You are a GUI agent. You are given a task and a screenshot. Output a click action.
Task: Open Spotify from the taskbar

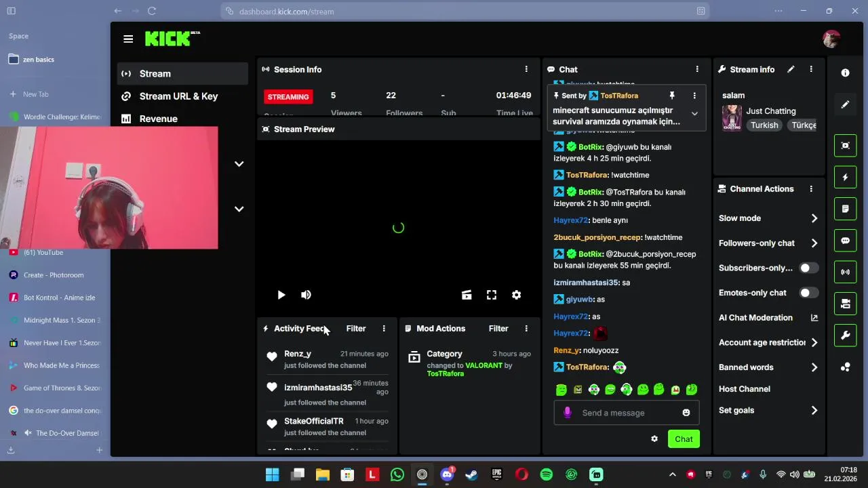tap(546, 474)
